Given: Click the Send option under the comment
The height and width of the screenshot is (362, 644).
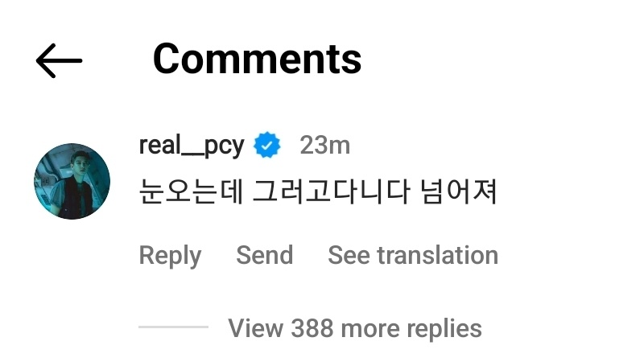Looking at the screenshot, I should click(x=265, y=255).
